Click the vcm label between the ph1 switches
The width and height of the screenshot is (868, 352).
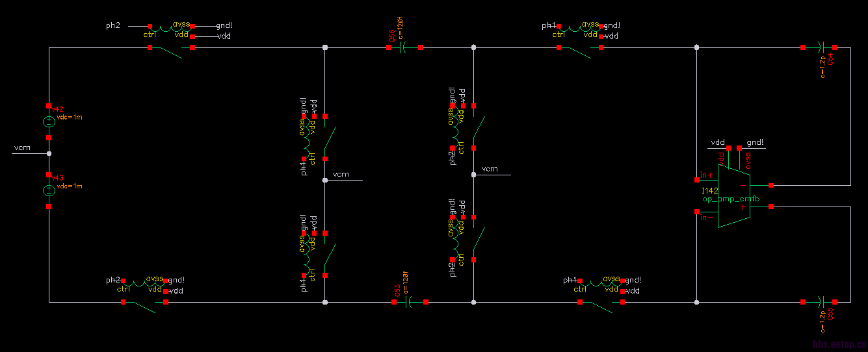pos(341,175)
